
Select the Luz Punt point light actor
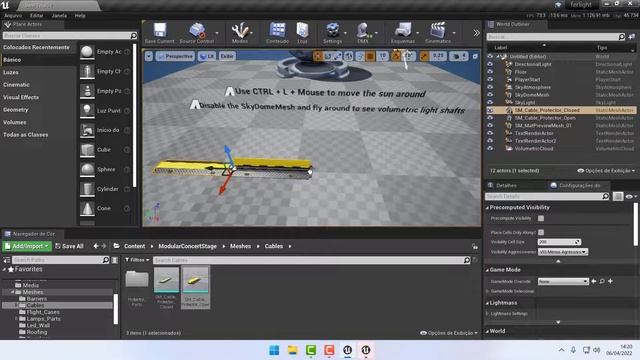(105, 111)
